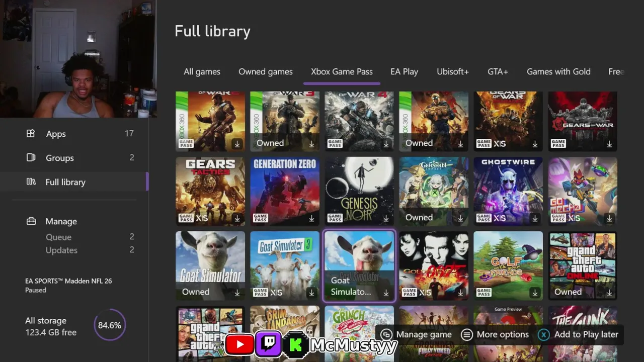The width and height of the screenshot is (644, 362).
Task: Click download icon on Generation Zero tile
Action: [x=311, y=218]
